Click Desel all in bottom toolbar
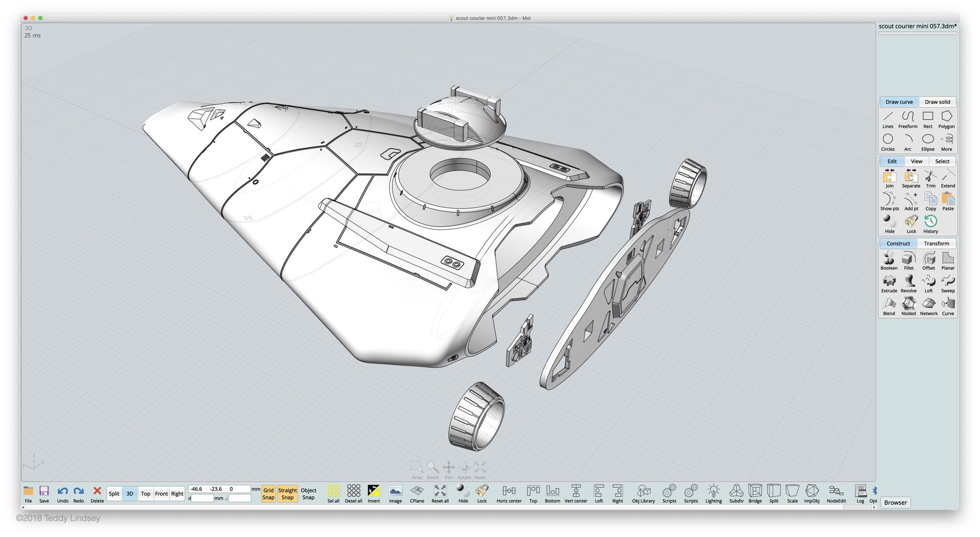 354,494
